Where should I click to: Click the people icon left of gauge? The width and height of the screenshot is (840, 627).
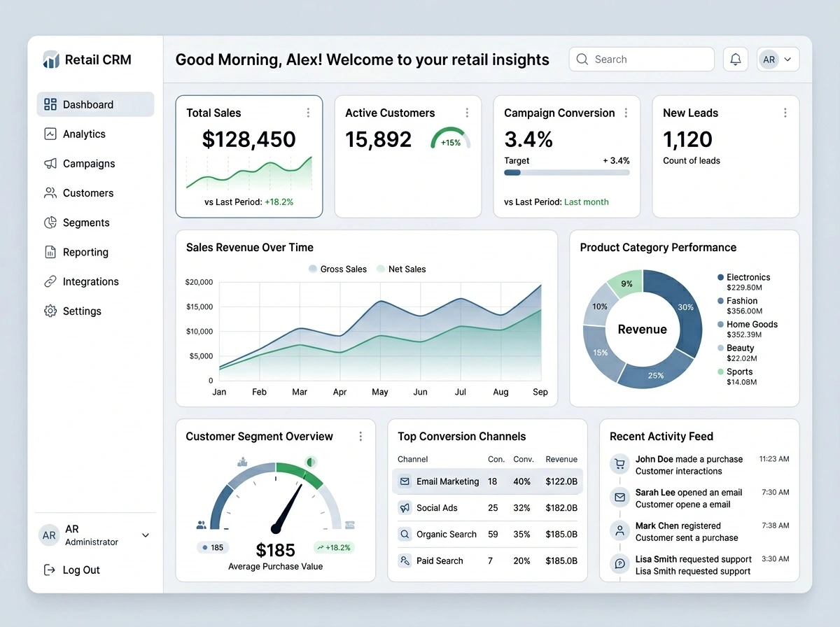coord(202,524)
